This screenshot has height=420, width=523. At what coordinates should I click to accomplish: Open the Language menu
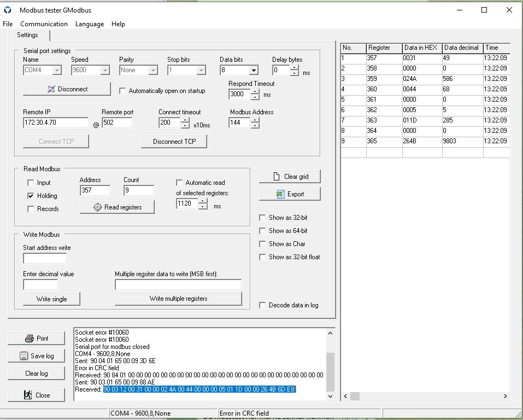(x=90, y=24)
